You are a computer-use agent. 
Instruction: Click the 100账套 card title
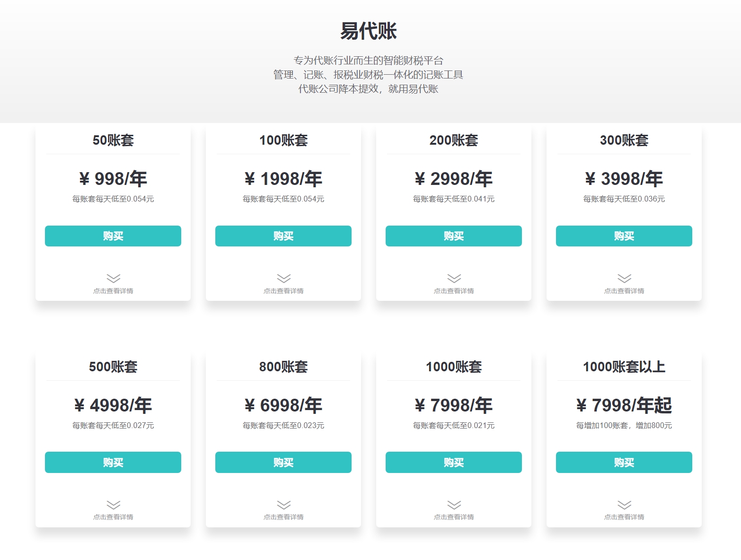(x=283, y=140)
